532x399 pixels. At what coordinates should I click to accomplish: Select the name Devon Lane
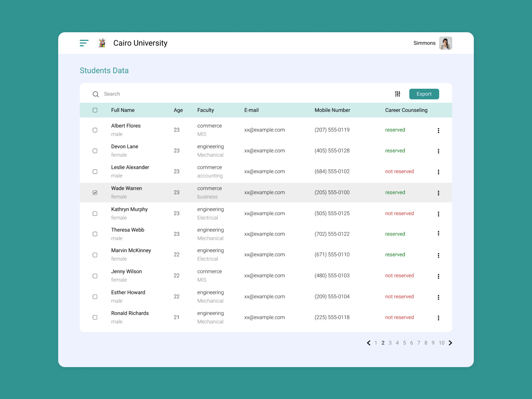[x=125, y=147]
